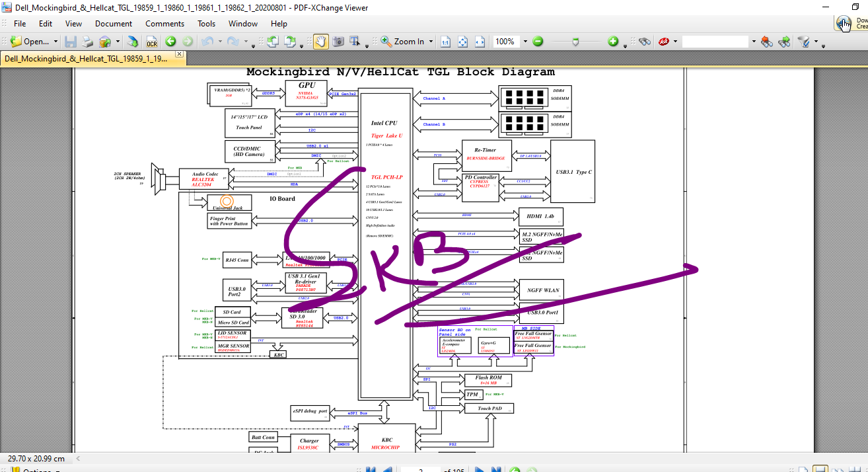The width and height of the screenshot is (868, 472).
Task: Open the File menu
Action: point(20,23)
